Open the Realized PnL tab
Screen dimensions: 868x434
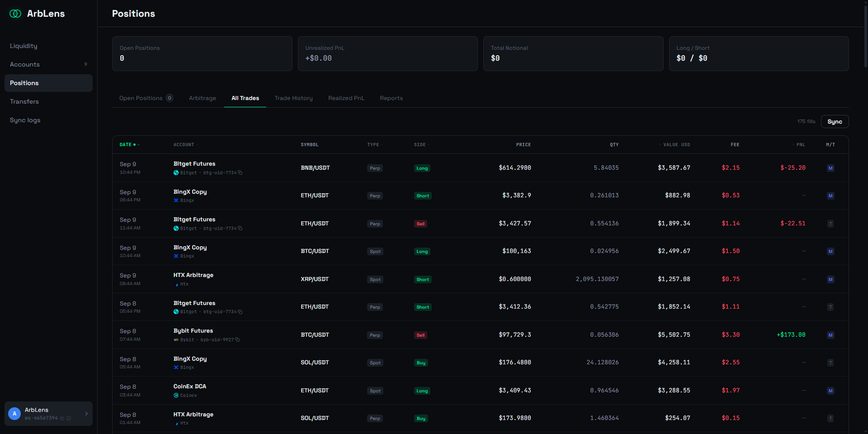pos(346,98)
